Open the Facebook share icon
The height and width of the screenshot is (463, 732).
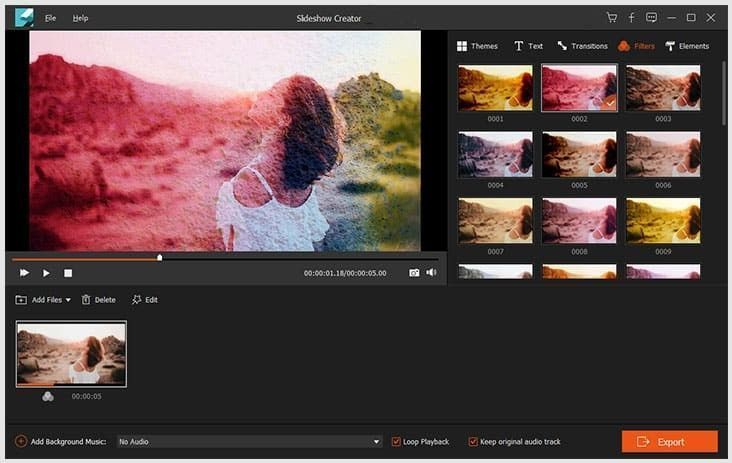pos(631,18)
